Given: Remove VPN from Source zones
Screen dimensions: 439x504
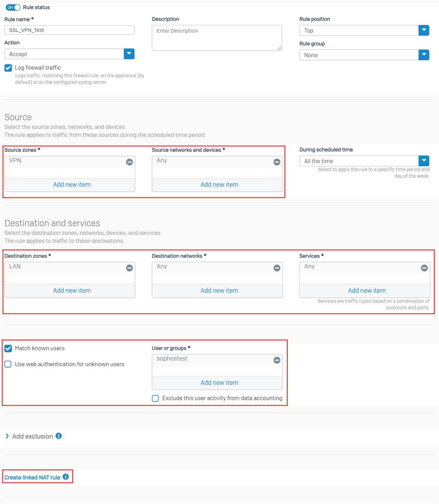Looking at the screenshot, I should 129,161.
